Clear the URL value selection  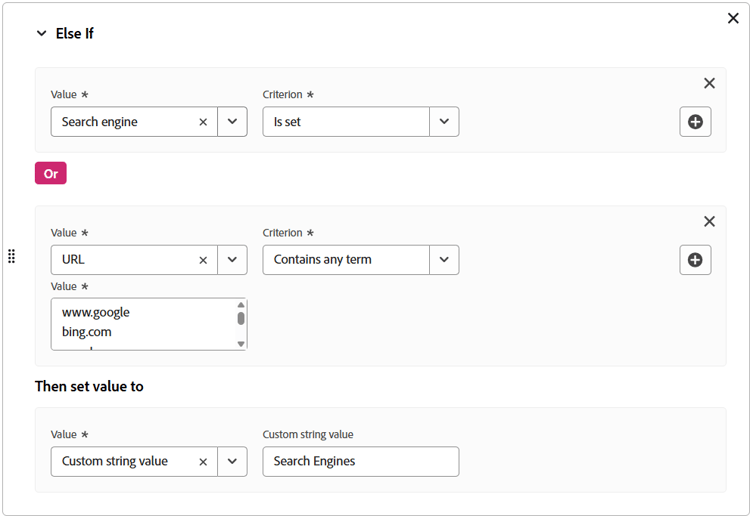(x=203, y=260)
